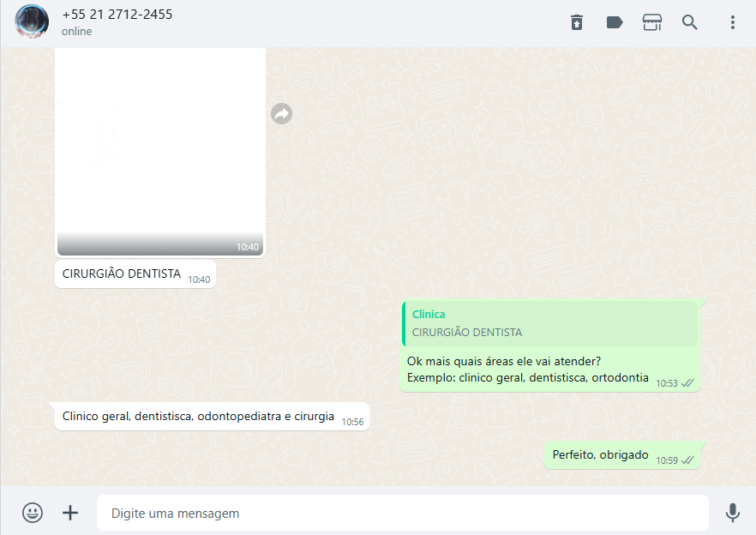Forward the received image message
The height and width of the screenshot is (535, 756).
tap(281, 114)
